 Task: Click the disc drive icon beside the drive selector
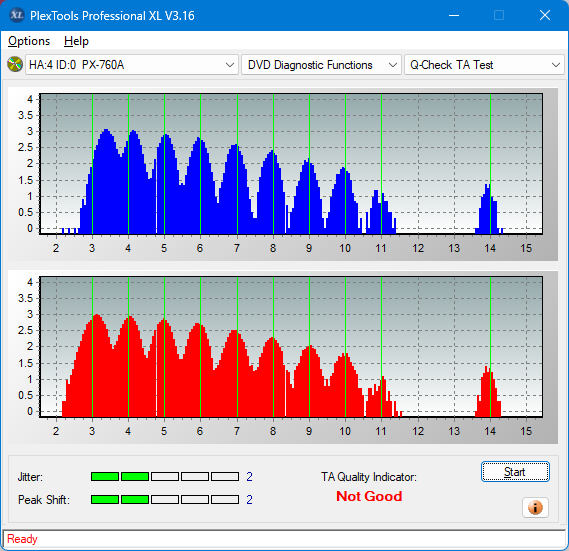(15, 65)
